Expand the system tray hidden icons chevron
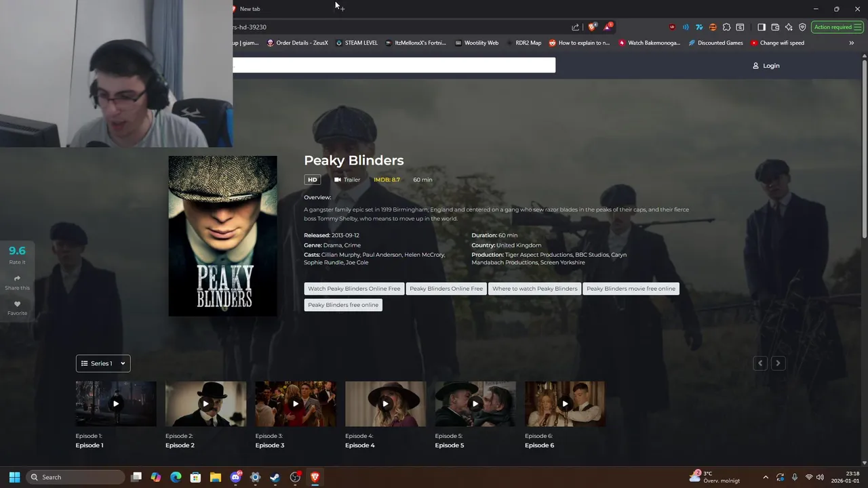The height and width of the screenshot is (488, 868). 766,477
